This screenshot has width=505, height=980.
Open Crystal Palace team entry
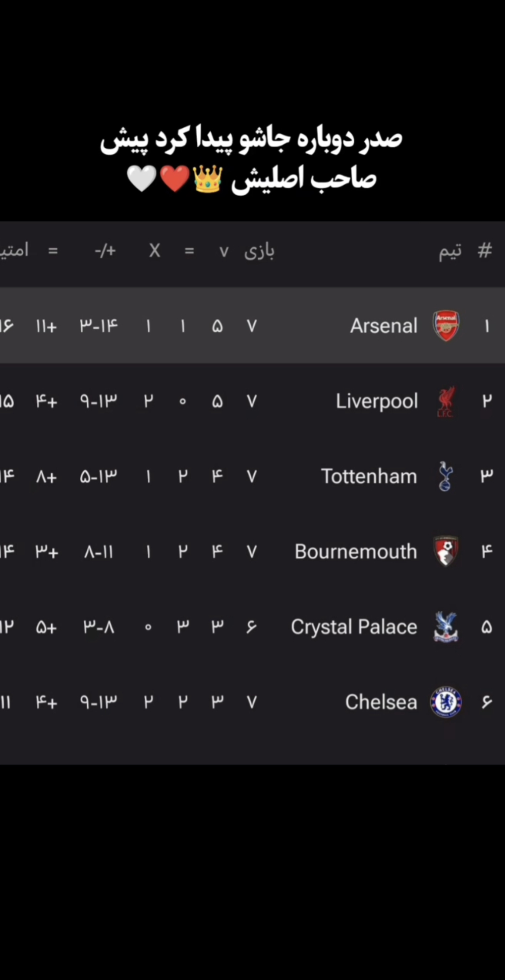click(x=354, y=627)
